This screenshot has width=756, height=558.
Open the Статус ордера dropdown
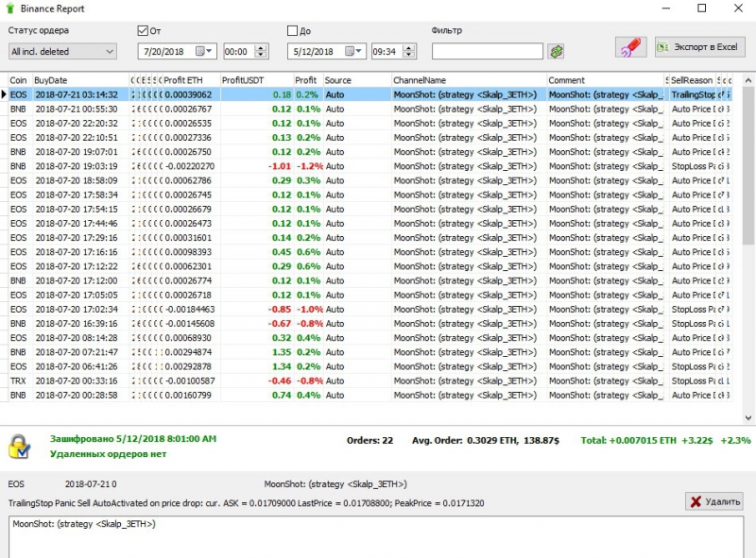[62, 51]
